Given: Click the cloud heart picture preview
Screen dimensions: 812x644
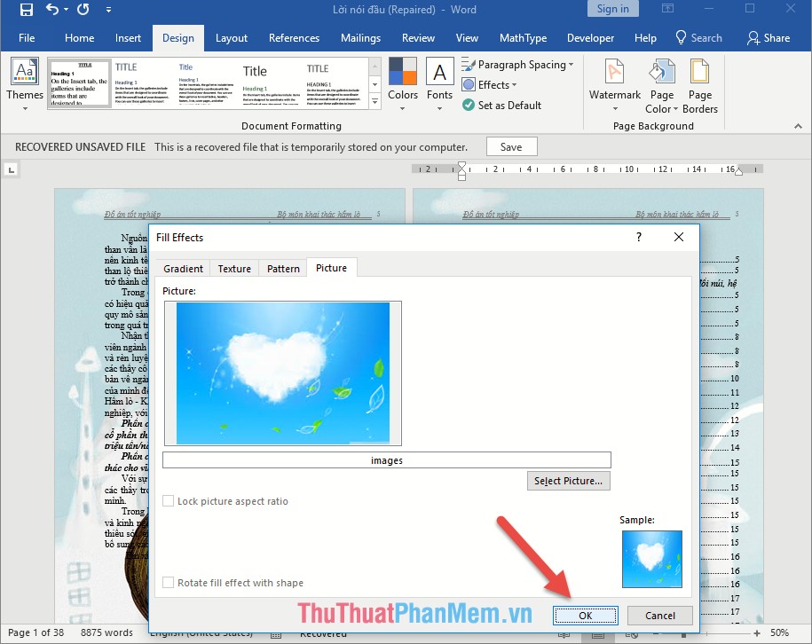Looking at the screenshot, I should pos(282,373).
